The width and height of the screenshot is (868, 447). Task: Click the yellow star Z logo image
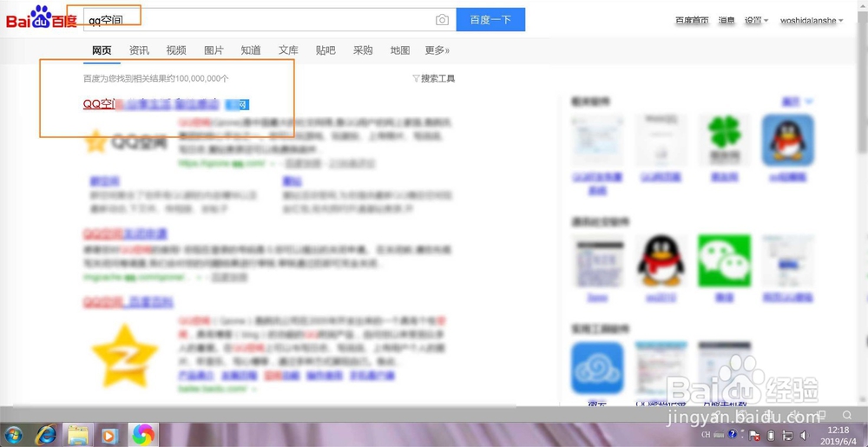(125, 355)
